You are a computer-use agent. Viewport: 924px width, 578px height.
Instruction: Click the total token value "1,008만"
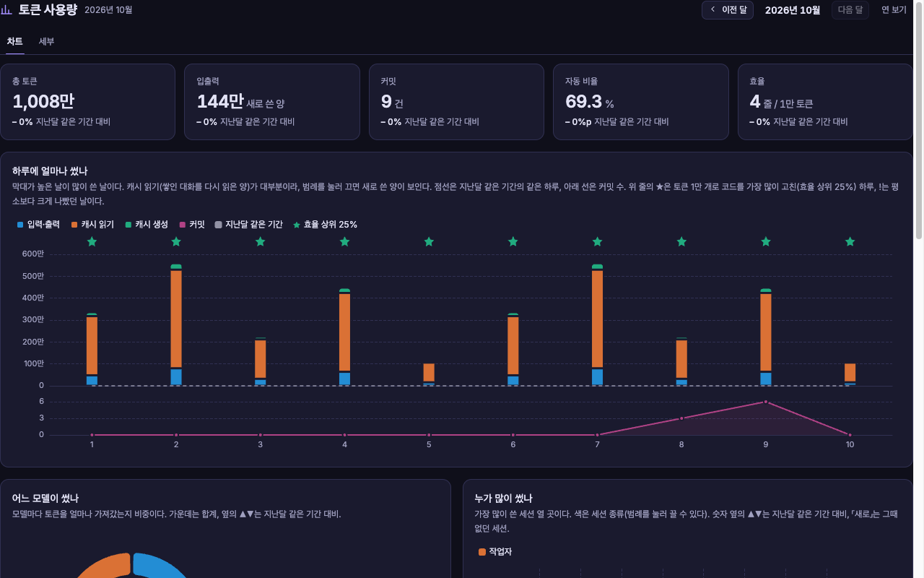click(x=43, y=102)
